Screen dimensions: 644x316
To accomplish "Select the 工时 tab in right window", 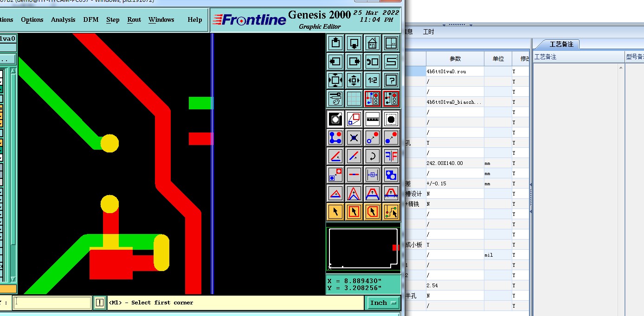I will click(x=429, y=32).
